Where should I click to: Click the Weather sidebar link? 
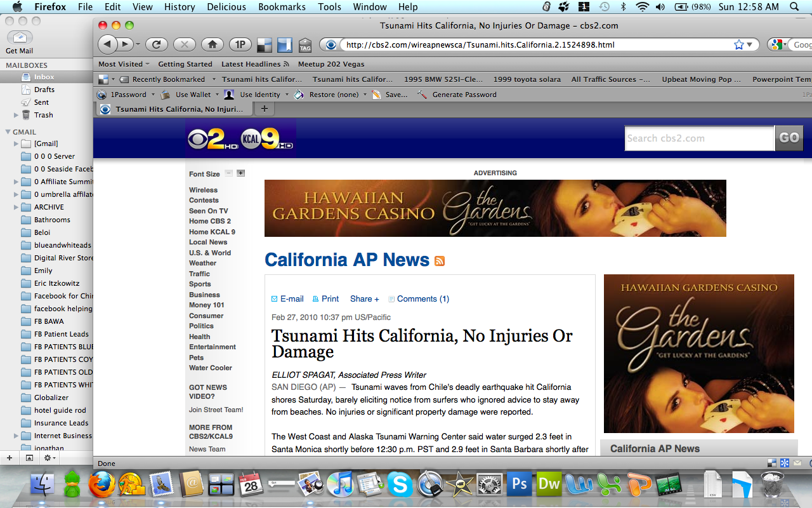pyautogui.click(x=202, y=263)
